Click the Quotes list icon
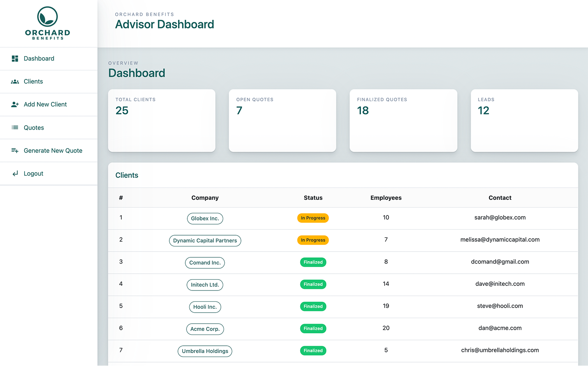 [15, 128]
